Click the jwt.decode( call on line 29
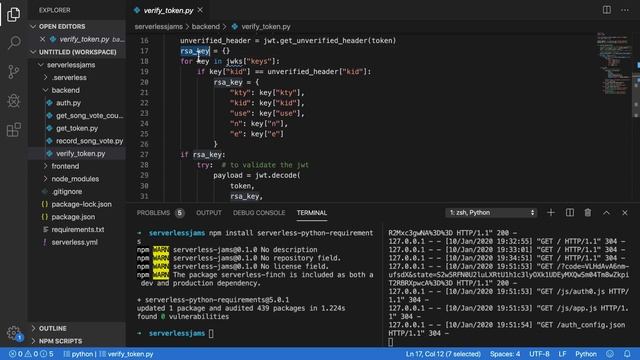The image size is (640, 360). pos(278,175)
